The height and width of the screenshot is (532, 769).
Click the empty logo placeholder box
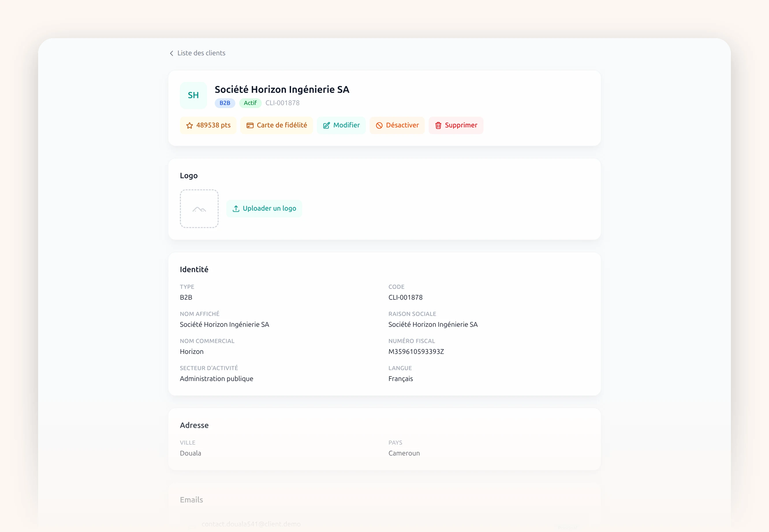click(199, 209)
